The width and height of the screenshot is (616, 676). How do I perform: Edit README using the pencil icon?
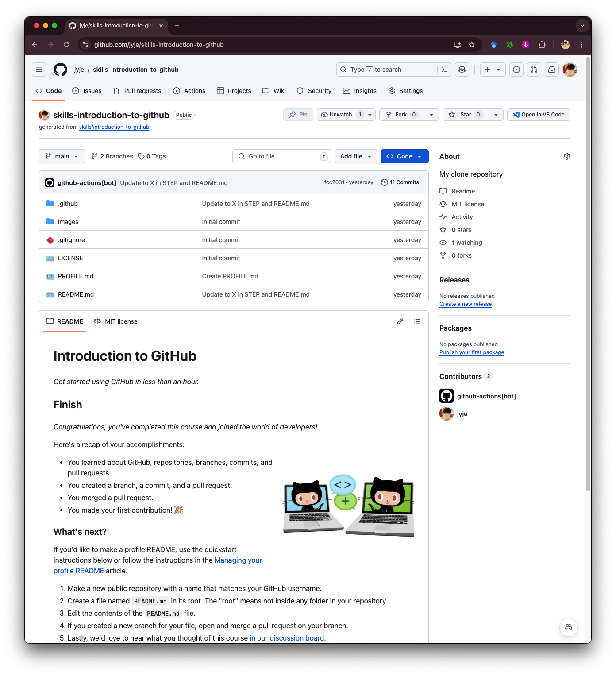(400, 321)
